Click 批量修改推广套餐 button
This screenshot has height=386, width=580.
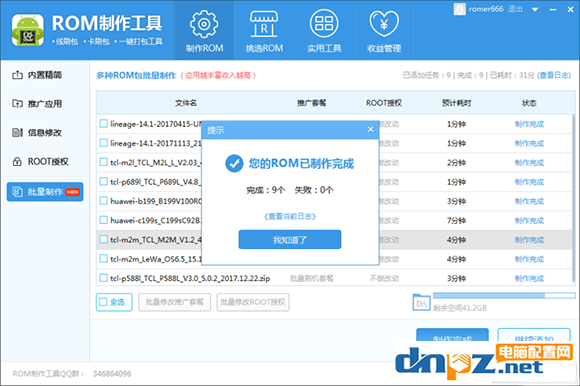pos(175,302)
